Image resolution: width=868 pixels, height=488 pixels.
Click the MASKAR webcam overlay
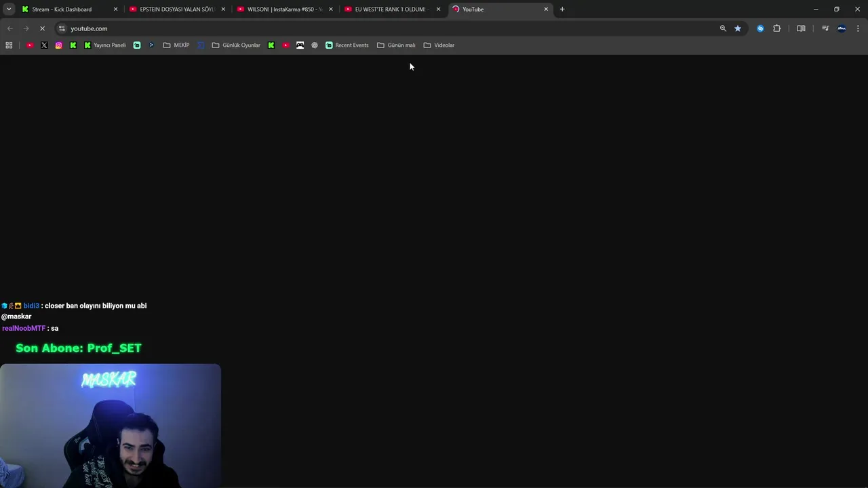point(111,426)
